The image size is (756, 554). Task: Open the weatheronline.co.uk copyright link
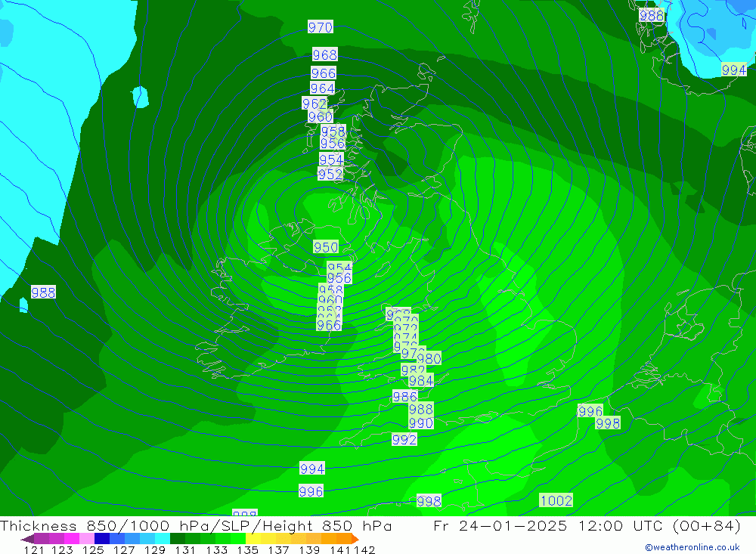692,547
